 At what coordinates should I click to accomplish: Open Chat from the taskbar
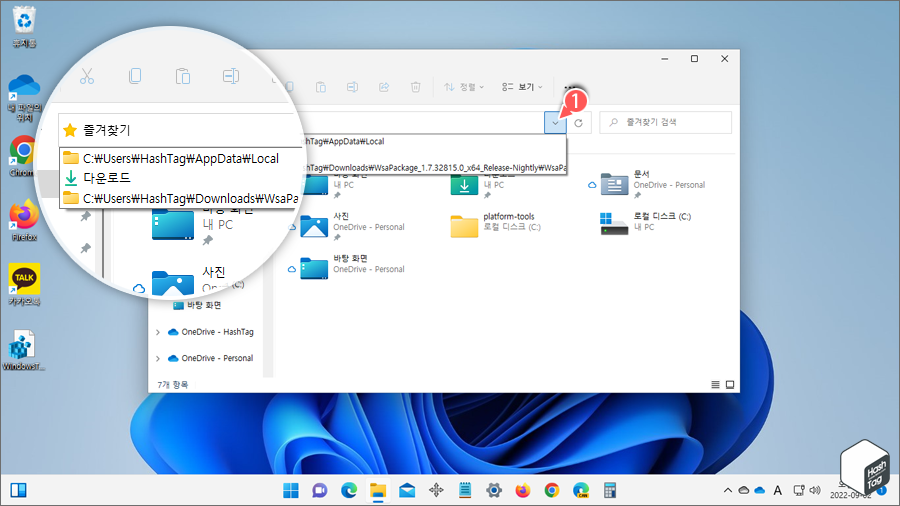pos(320,491)
